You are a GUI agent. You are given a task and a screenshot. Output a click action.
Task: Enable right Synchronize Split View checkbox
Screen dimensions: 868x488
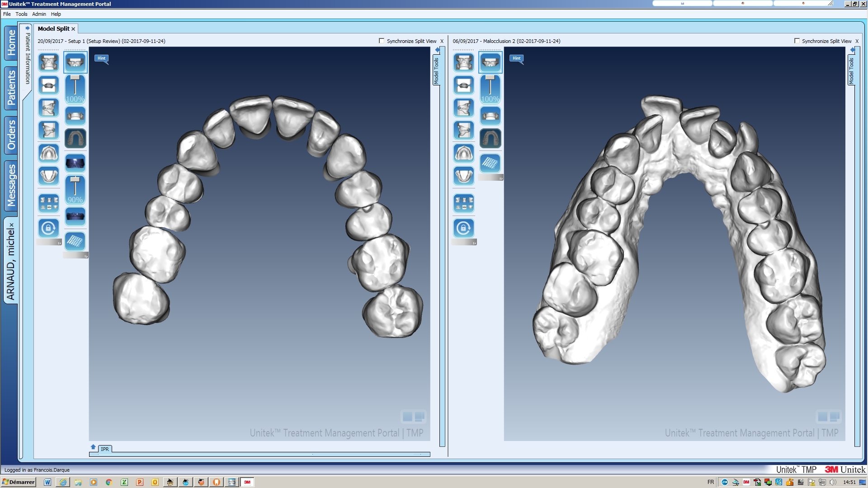tap(797, 41)
